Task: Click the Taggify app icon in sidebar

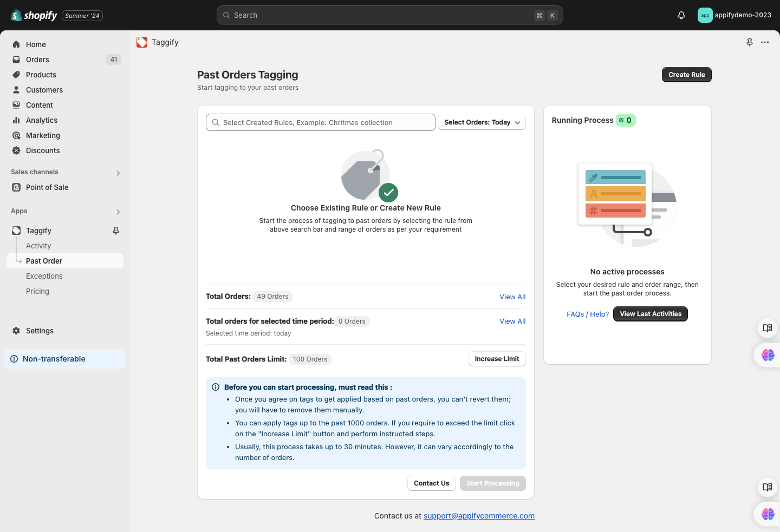Action: click(x=16, y=231)
